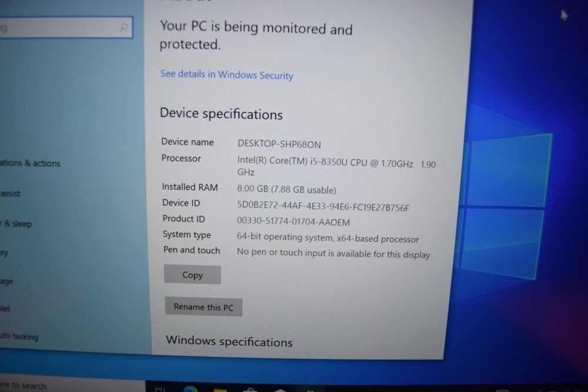Viewport: 588px width, 392px height.
Task: Click the Copy button under device specifications
Action: [192, 274]
